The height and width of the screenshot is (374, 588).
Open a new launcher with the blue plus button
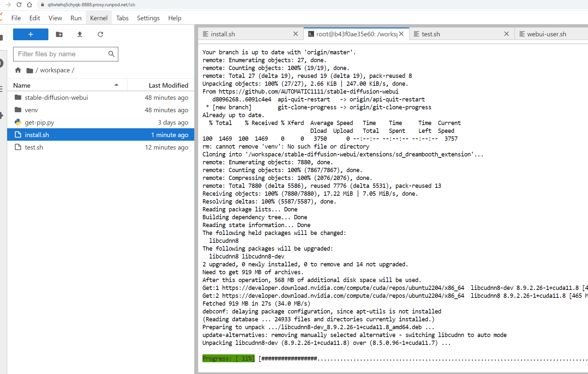[30, 34]
